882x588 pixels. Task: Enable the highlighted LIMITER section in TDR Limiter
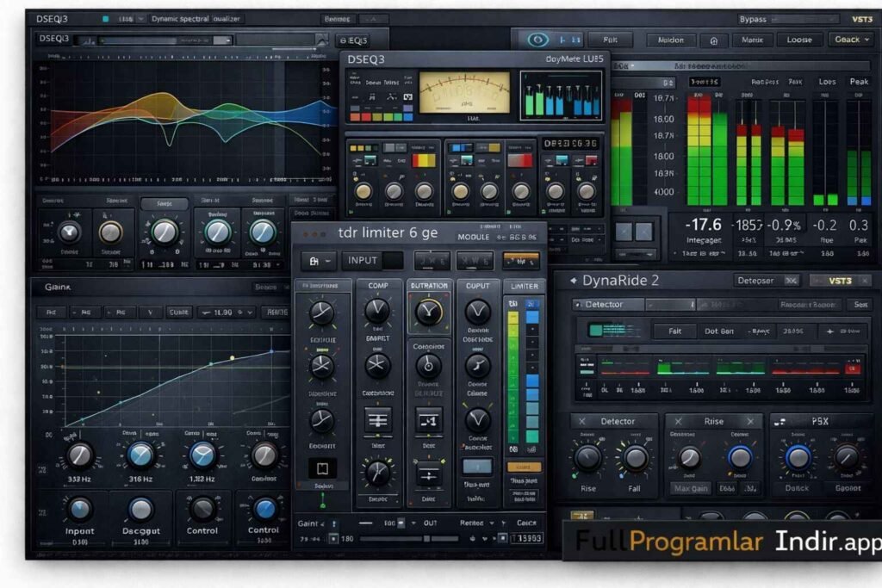pos(524,287)
